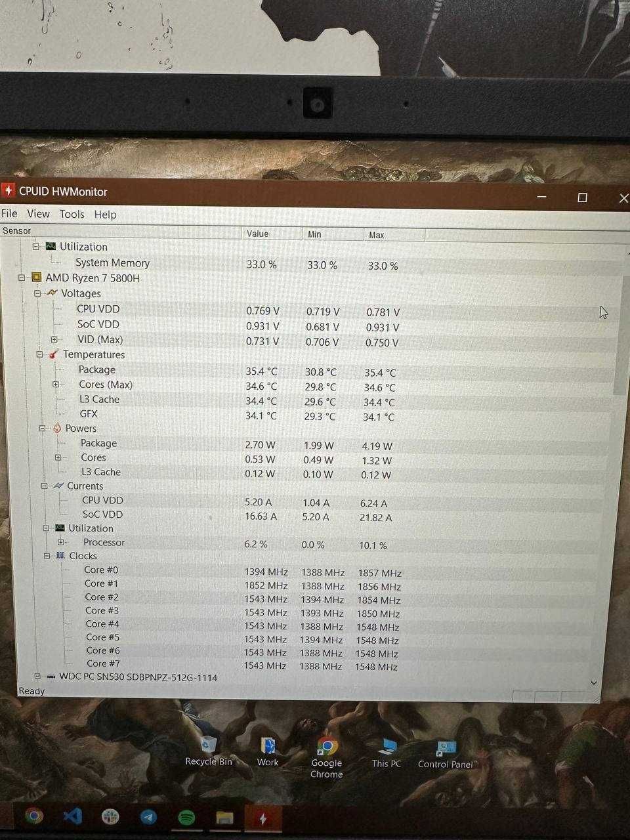630x840 pixels.
Task: Click the AMD Ryzen 7 5800H chip icon
Action: pos(37,278)
